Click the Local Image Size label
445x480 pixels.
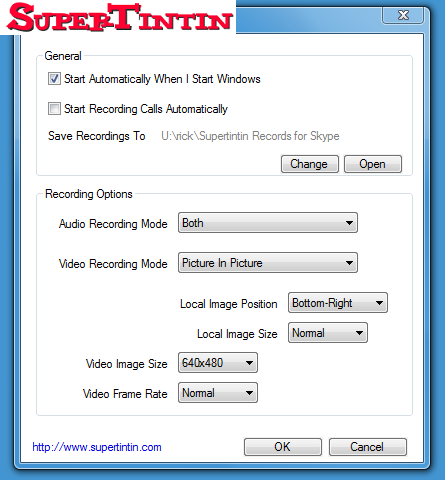[237, 334]
